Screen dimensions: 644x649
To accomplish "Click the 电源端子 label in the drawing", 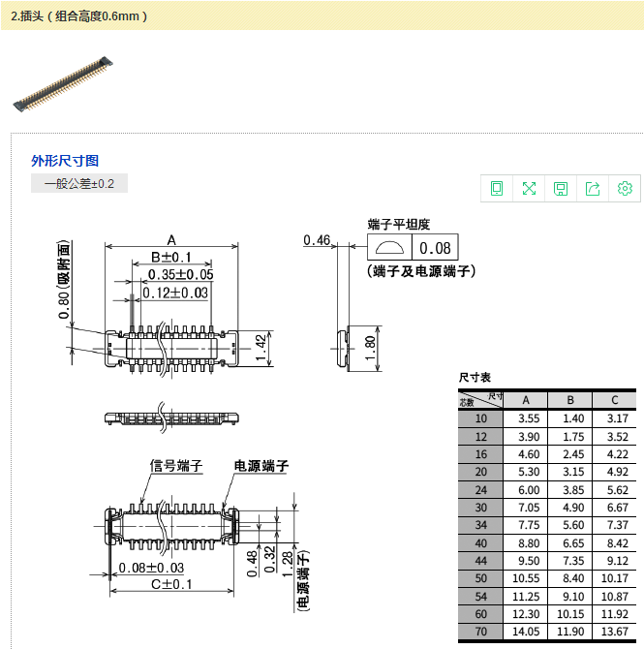I will 261,466.
